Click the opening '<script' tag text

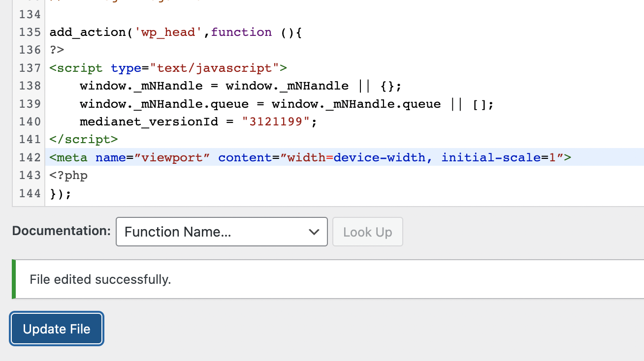76,68
